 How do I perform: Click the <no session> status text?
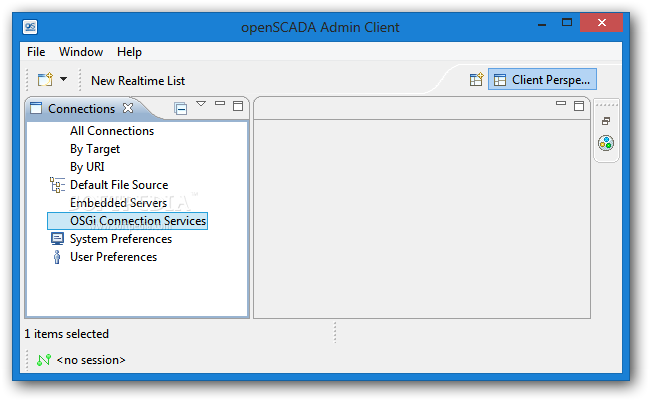91,360
